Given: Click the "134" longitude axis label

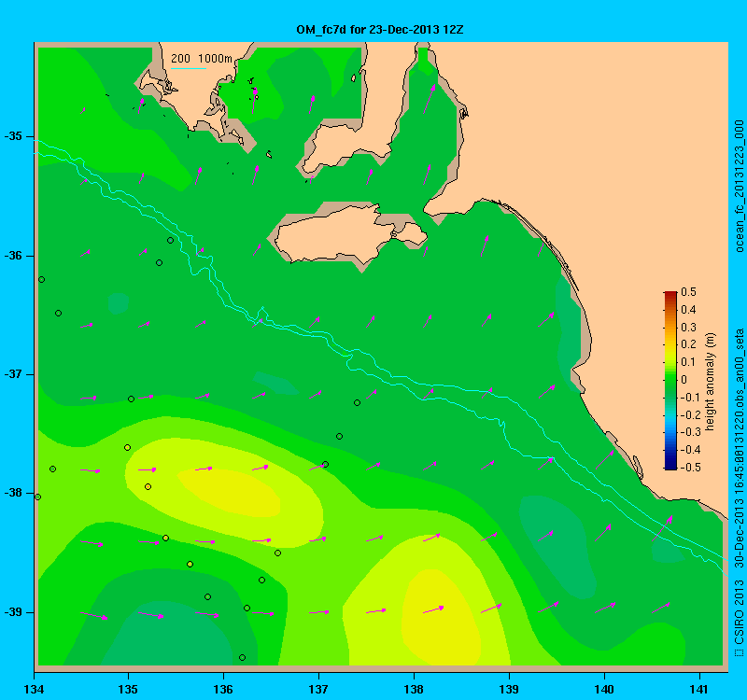Looking at the screenshot, I should point(34,689).
